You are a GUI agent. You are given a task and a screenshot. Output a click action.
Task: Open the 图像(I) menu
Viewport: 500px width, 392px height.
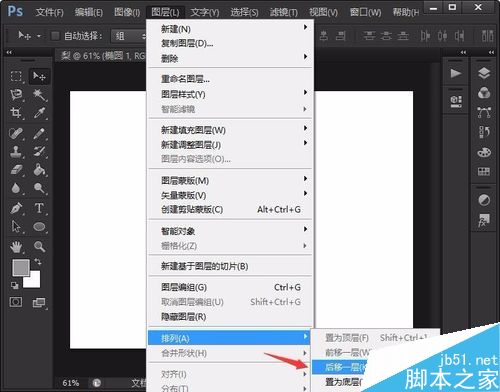point(127,12)
